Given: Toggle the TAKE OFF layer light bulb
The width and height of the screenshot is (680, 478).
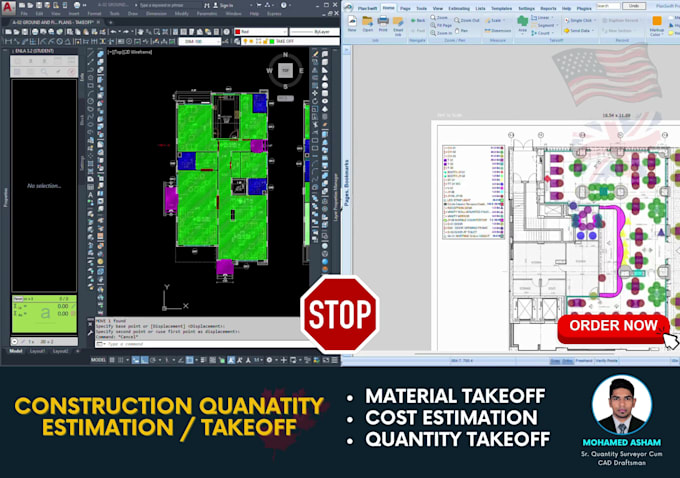Looking at the screenshot, I should click(245, 42).
